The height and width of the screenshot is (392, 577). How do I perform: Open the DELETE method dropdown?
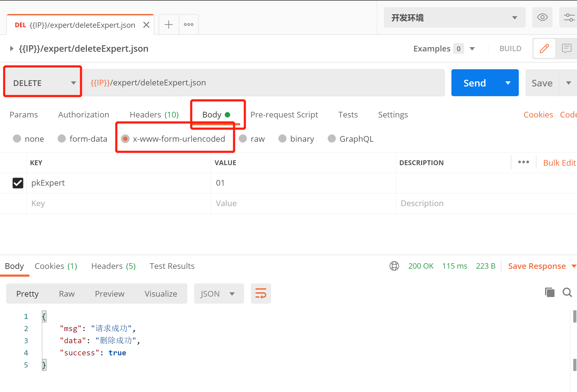tap(44, 83)
